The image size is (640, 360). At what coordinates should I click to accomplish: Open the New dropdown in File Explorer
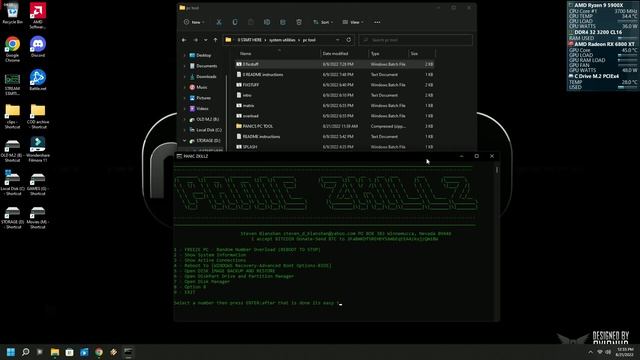194,22
